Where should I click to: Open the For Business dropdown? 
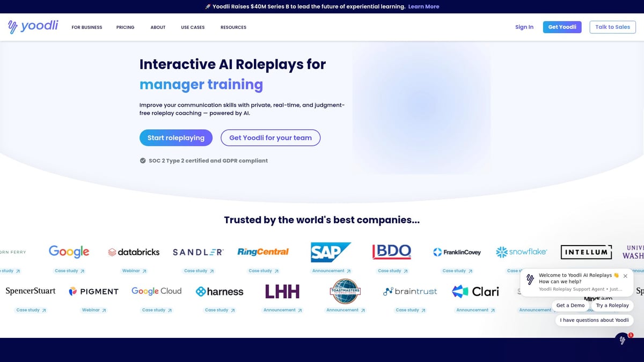click(86, 27)
